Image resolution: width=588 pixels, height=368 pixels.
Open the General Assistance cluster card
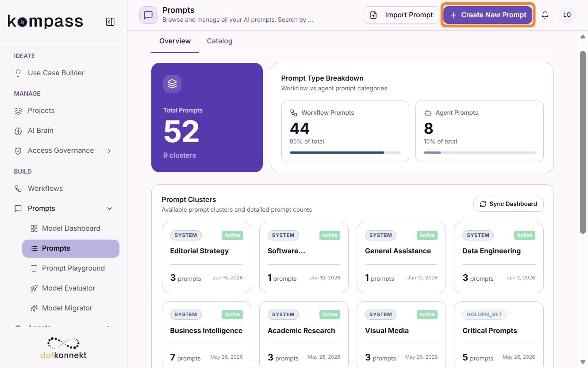(401, 257)
